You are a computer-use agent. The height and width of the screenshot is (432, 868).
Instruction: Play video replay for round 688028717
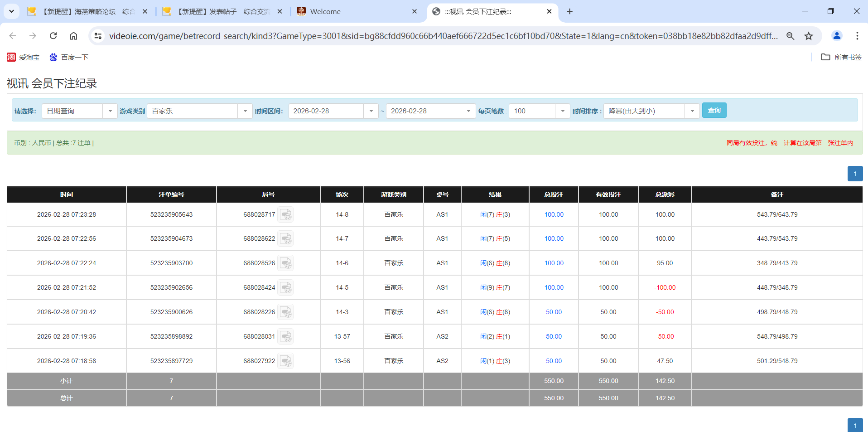pos(286,214)
